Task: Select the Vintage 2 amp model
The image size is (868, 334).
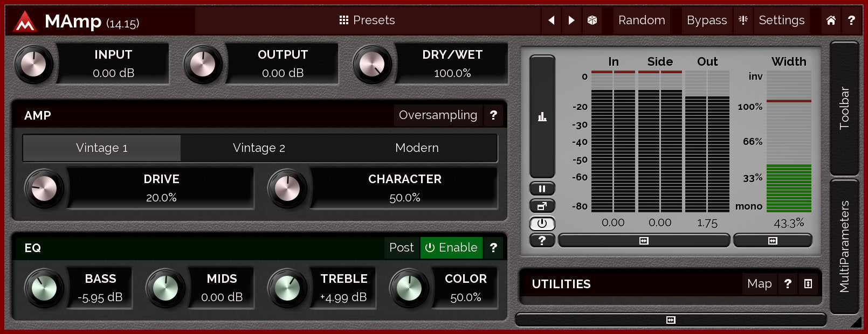Action: click(259, 148)
